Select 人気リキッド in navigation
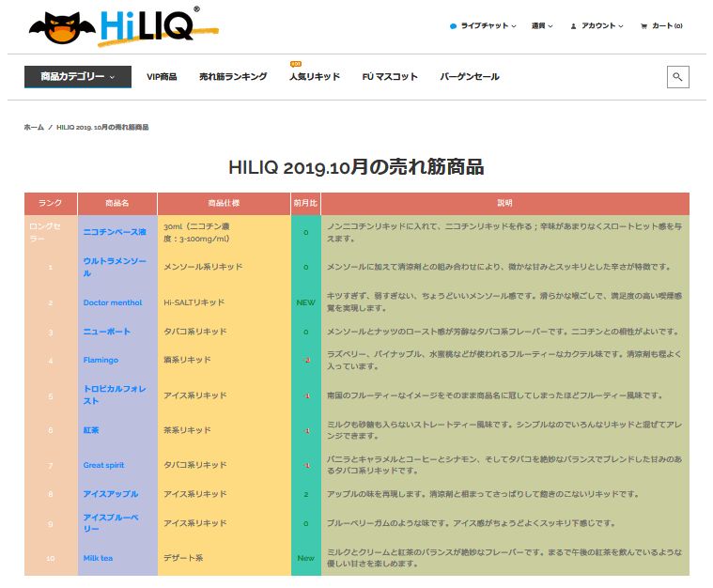Image resolution: width=713 pixels, height=588 pixels. click(x=314, y=77)
